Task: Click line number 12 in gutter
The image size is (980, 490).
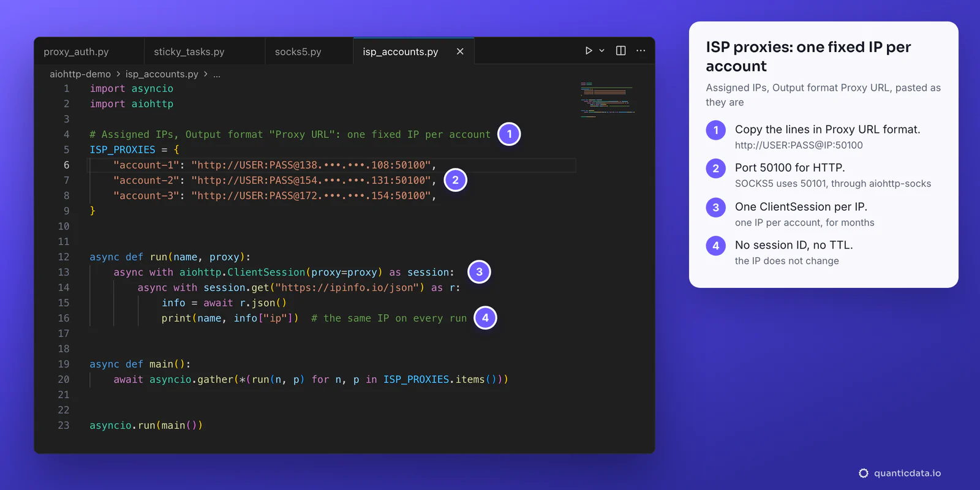Action: 64,257
